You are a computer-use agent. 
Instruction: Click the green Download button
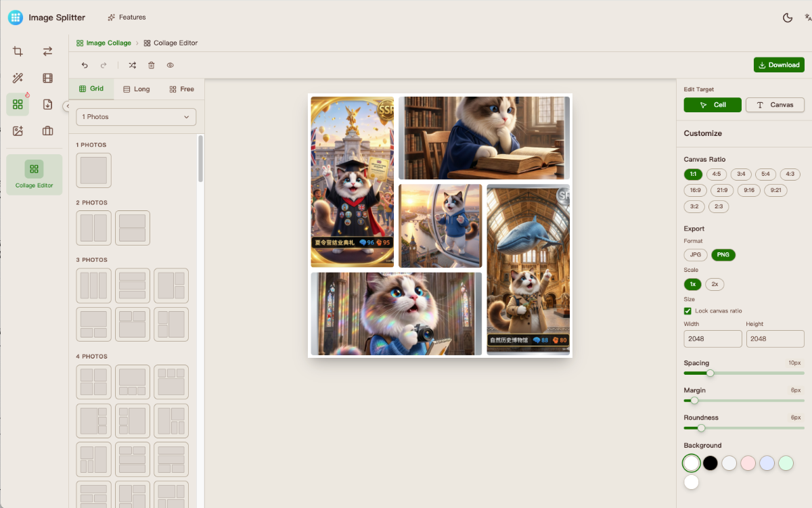(x=779, y=65)
